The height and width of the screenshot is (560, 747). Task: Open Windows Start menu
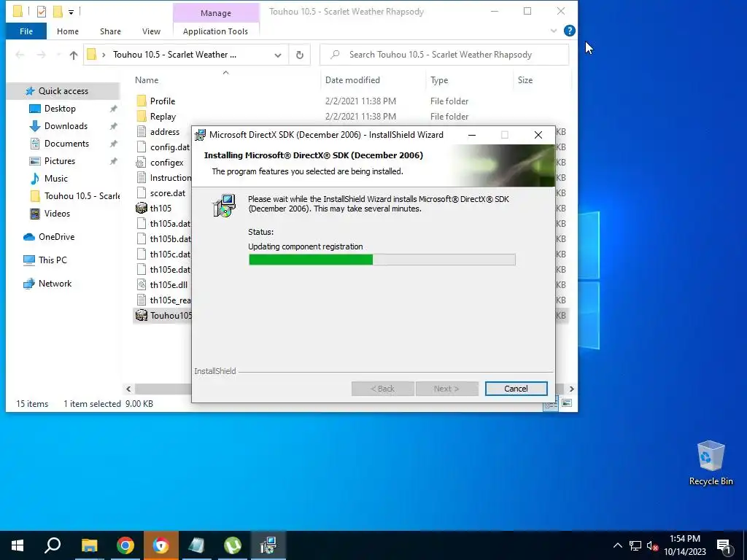18,545
